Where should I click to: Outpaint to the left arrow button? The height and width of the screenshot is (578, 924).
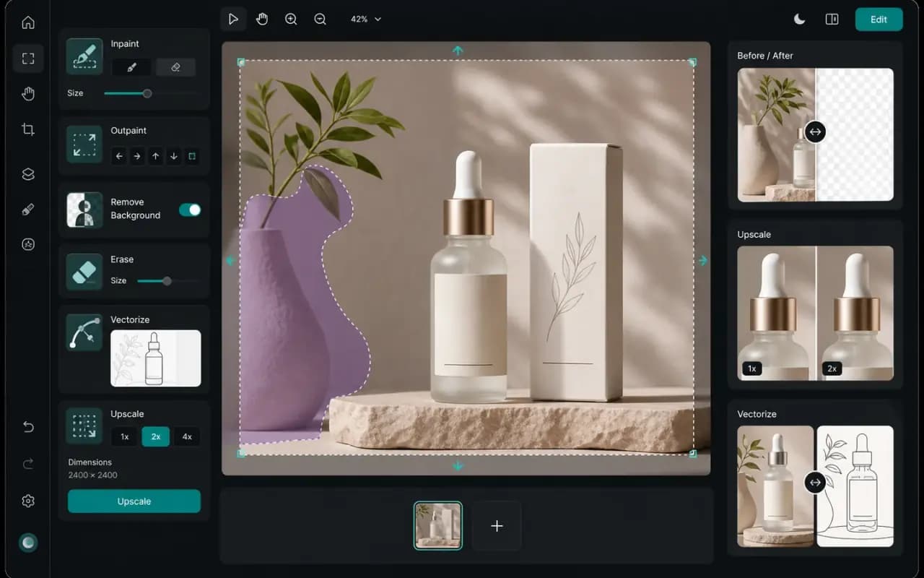119,156
